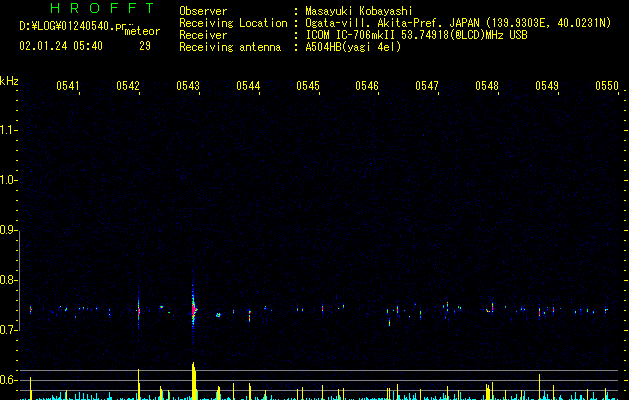
Task: Click the 0548 time axis marker
Action: (487, 86)
